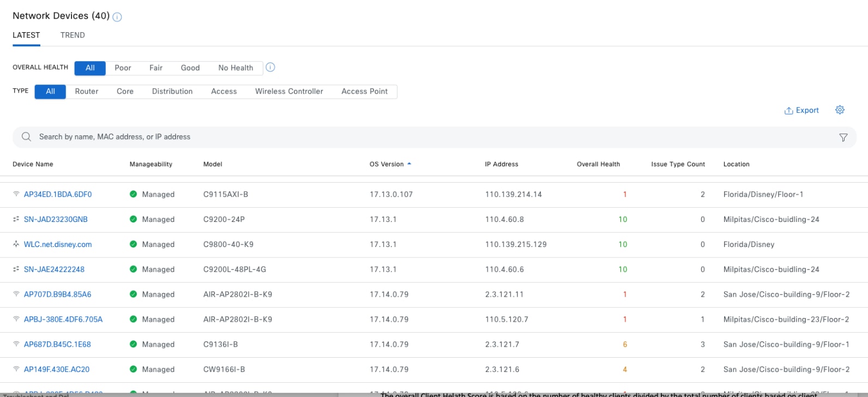Click the info icon next to health filters

pyautogui.click(x=270, y=68)
